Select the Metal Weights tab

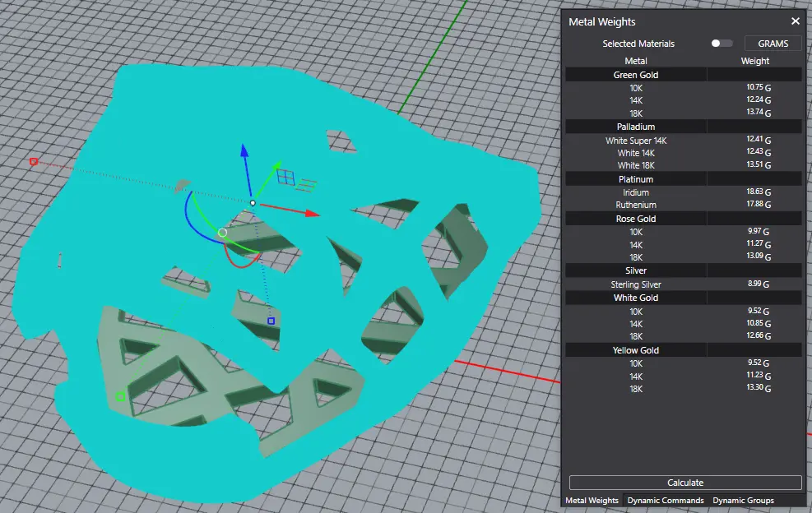[592, 500]
